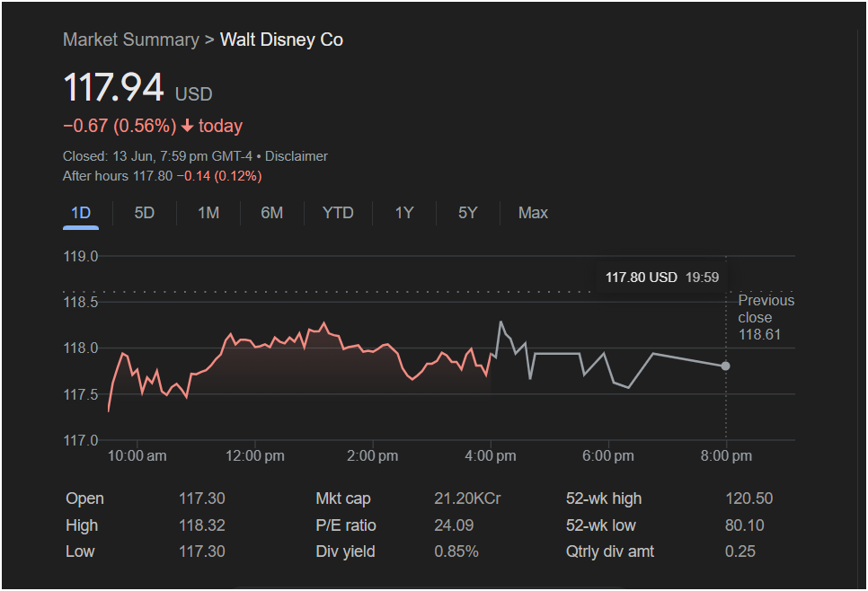Viewport: 868px width, 591px height.
Task: Click the after-hours −0.14 (0.12%) change
Action: click(x=219, y=177)
